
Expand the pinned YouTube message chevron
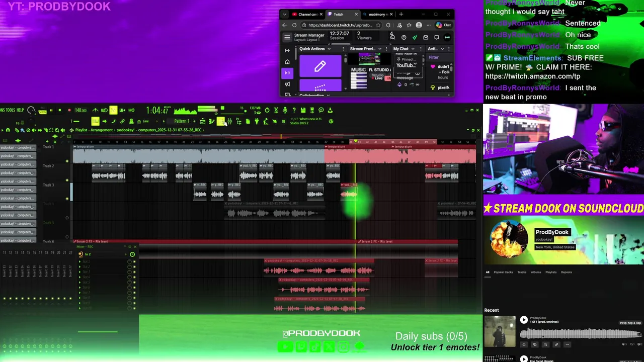[x=415, y=64]
